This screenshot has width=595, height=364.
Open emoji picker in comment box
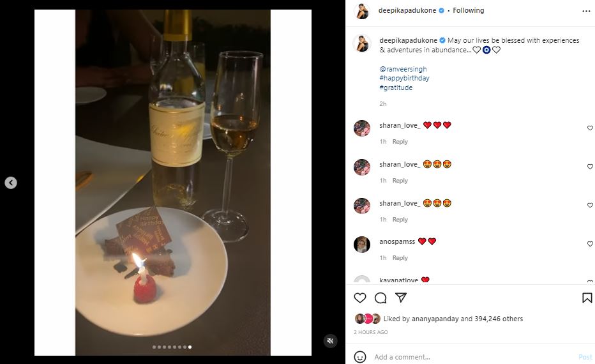[360, 357]
